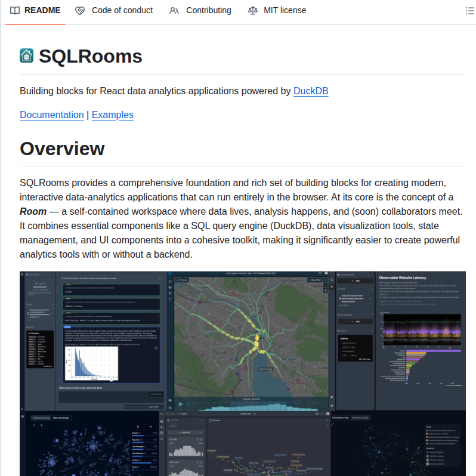Click the Observable Website Latency title in the screenshot

click(x=403, y=278)
